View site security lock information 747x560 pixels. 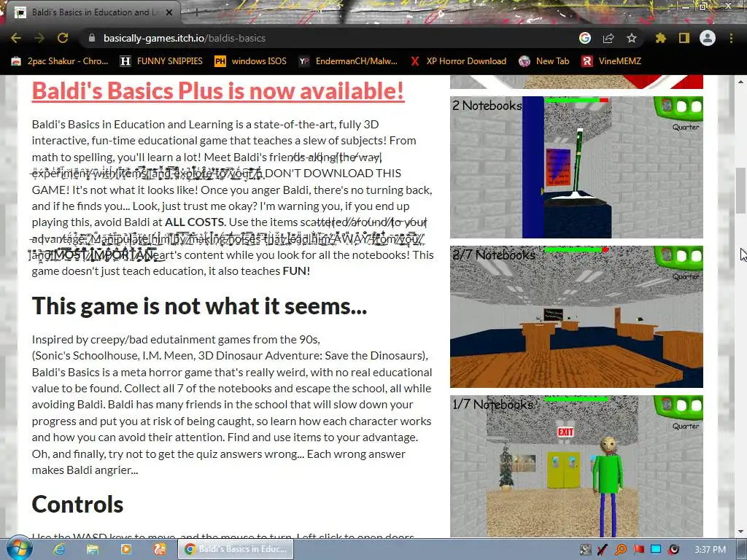pyautogui.click(x=92, y=38)
